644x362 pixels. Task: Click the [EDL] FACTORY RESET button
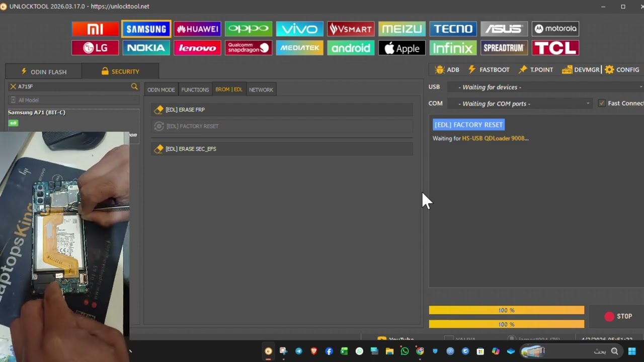pyautogui.click(x=282, y=126)
